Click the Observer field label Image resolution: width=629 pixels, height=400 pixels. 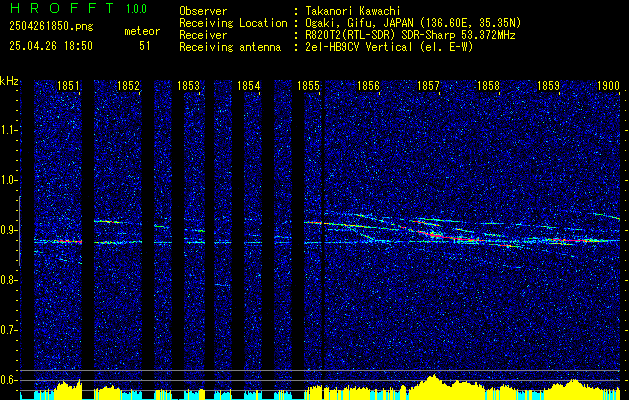tap(203, 11)
